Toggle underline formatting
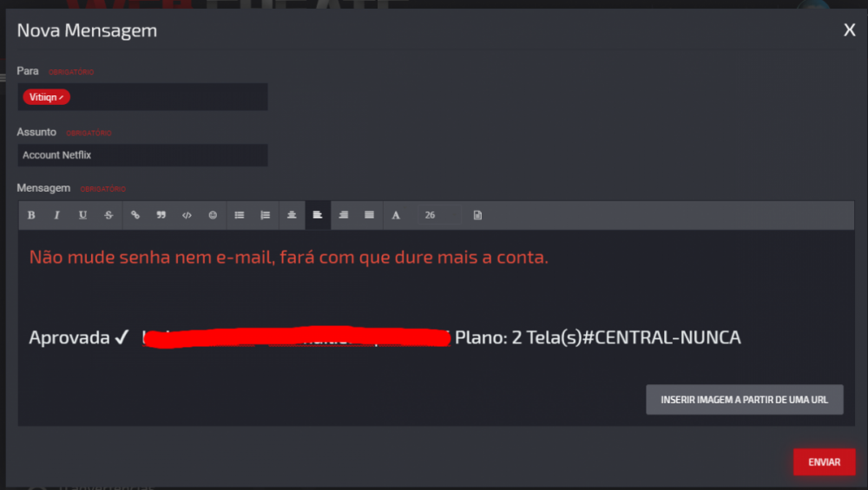This screenshot has width=868, height=490. (83, 215)
